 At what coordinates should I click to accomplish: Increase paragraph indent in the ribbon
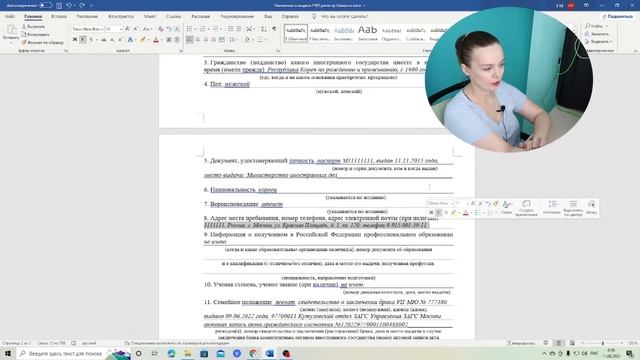[239, 29]
